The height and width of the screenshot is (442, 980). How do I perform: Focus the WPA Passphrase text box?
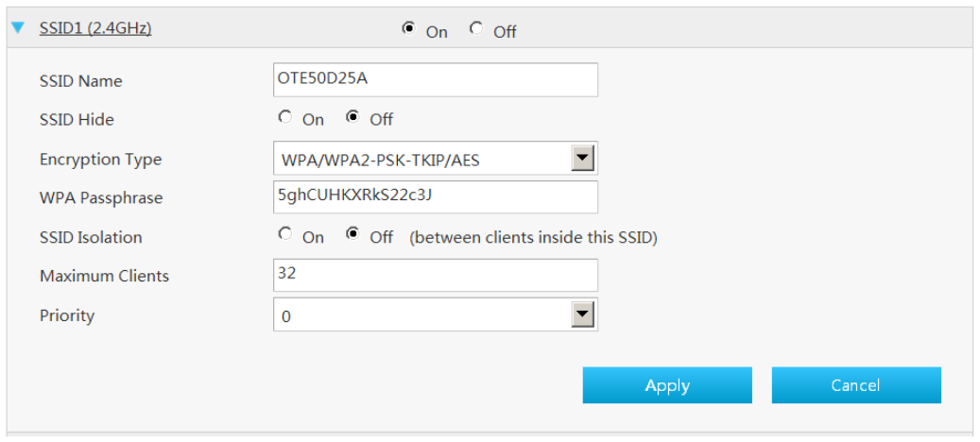436,196
